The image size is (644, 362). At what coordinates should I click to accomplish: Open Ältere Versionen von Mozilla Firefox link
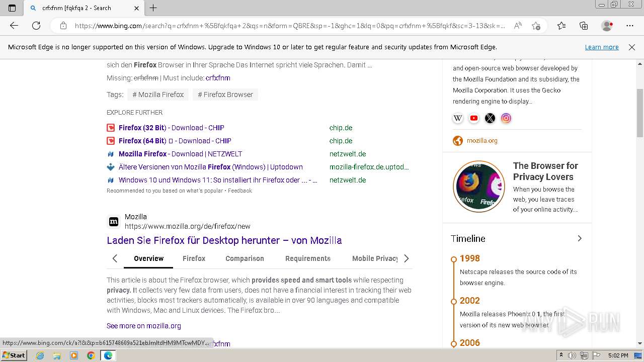[211, 167]
